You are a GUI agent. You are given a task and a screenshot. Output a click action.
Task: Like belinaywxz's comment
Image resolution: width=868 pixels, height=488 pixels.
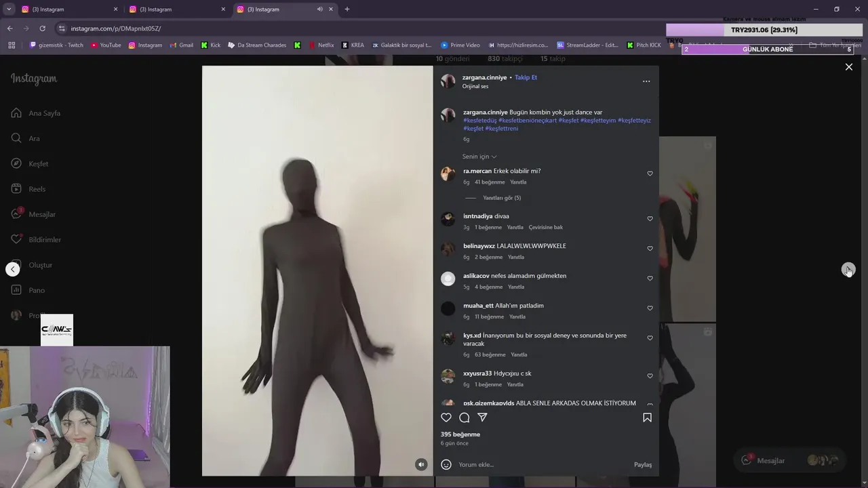pyautogui.click(x=650, y=248)
